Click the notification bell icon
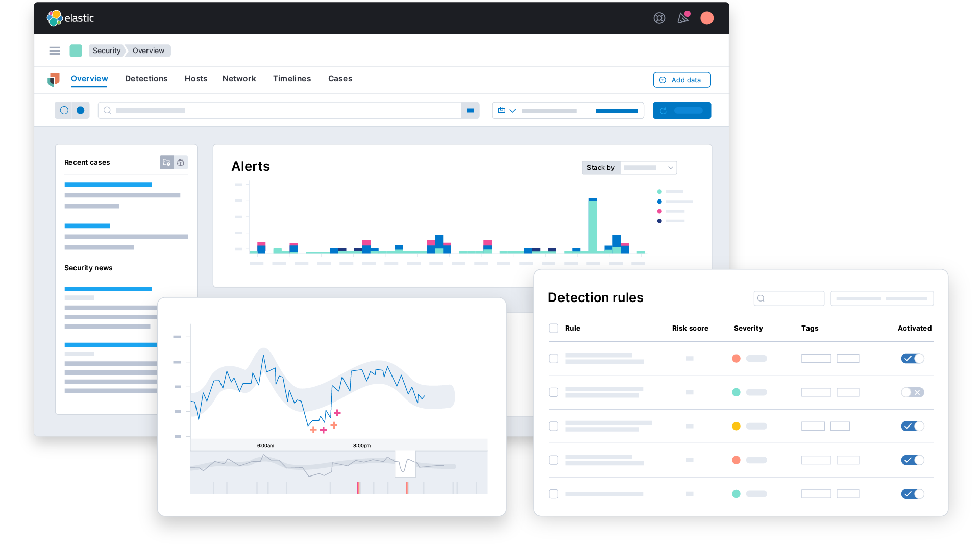Image resolution: width=980 pixels, height=551 pixels. coord(682,18)
